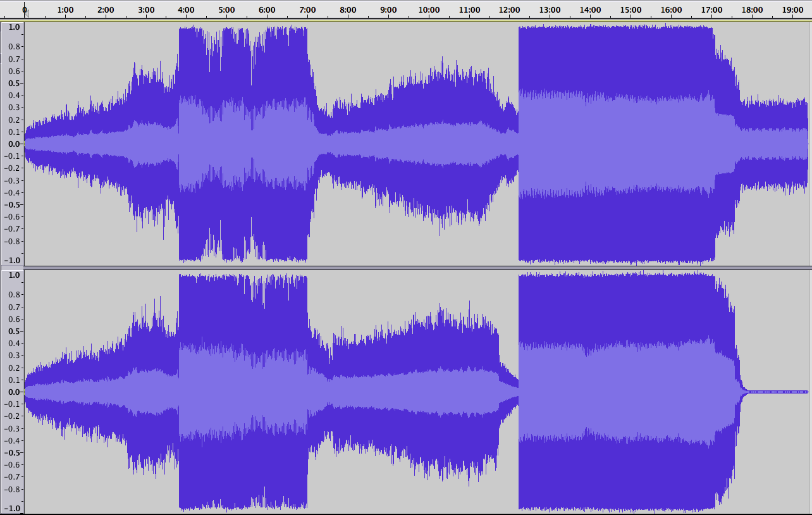Click the 16:00 mark on the timeline

pyautogui.click(x=671, y=10)
